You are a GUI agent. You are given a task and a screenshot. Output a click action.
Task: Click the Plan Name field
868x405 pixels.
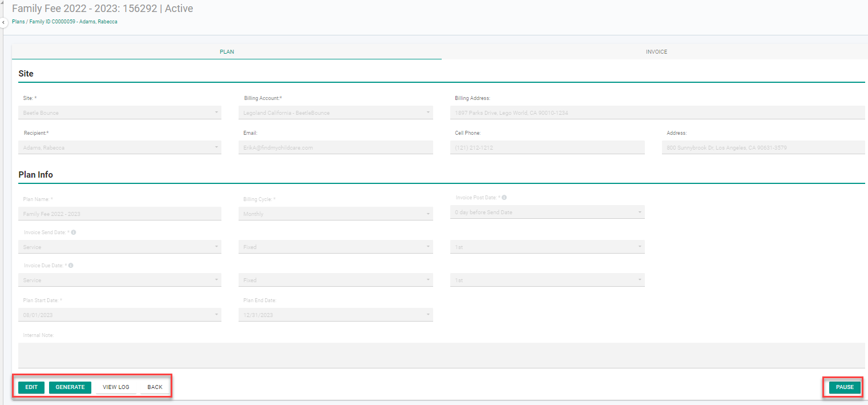point(120,214)
